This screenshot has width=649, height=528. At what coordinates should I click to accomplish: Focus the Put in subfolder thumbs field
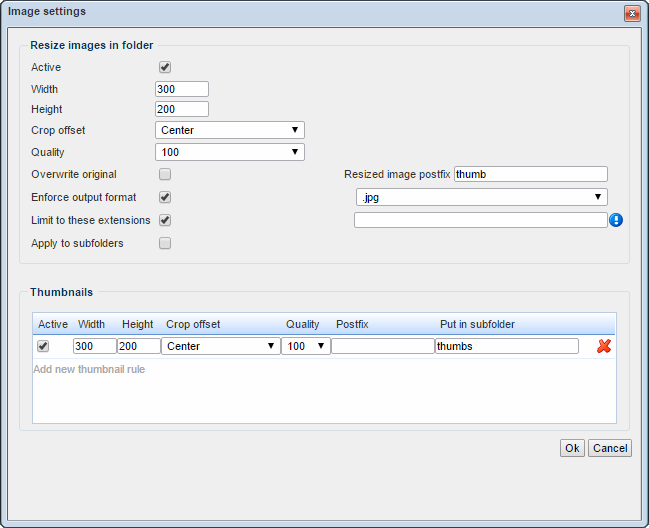point(506,346)
